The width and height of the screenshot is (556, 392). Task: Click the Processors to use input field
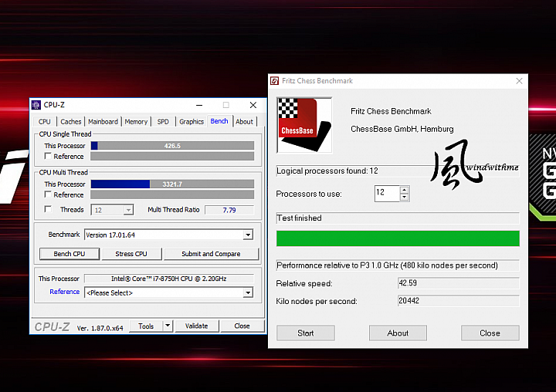(387, 194)
